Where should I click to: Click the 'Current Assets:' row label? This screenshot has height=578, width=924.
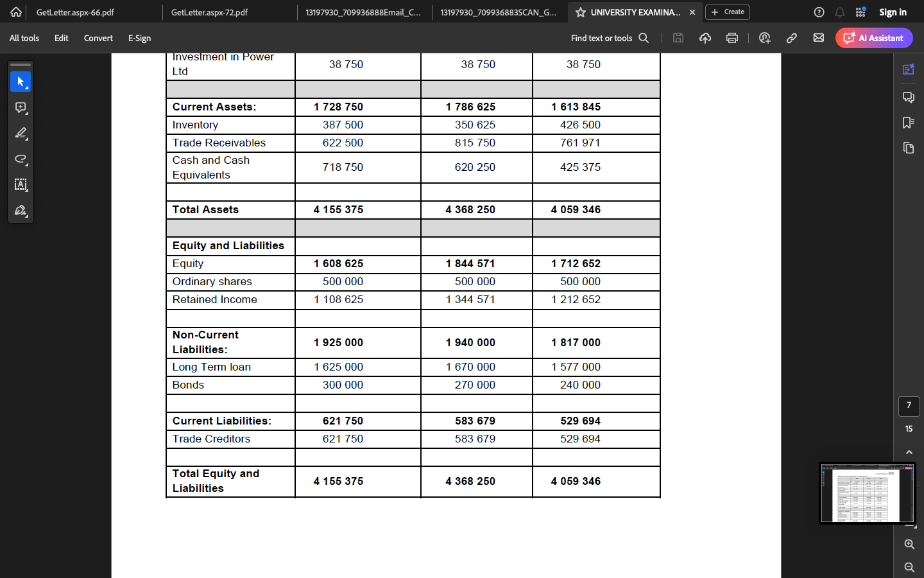point(214,107)
